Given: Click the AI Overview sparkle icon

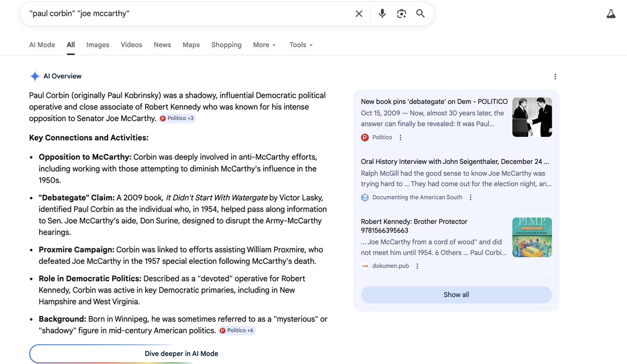Looking at the screenshot, I should point(34,76).
